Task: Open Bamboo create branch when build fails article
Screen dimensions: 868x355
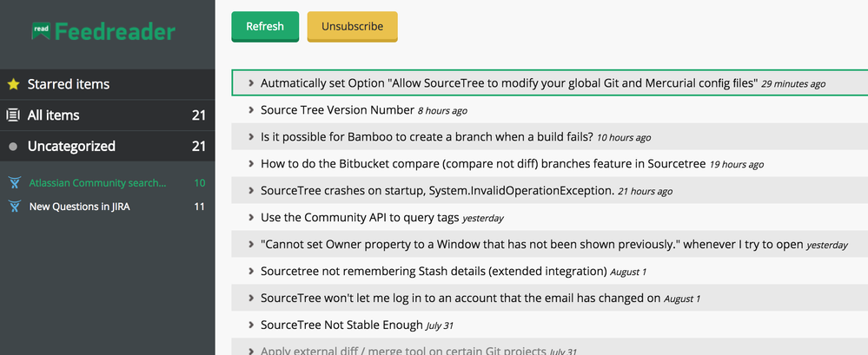Action: (x=427, y=136)
